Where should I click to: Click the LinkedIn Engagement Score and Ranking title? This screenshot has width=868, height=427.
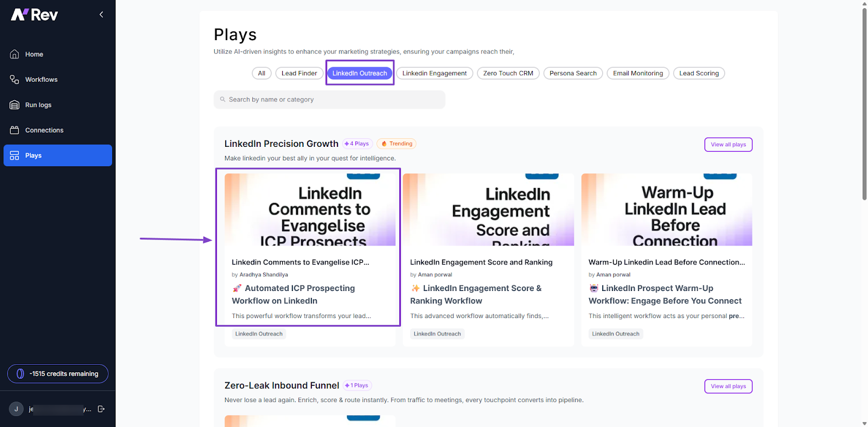pyautogui.click(x=481, y=262)
